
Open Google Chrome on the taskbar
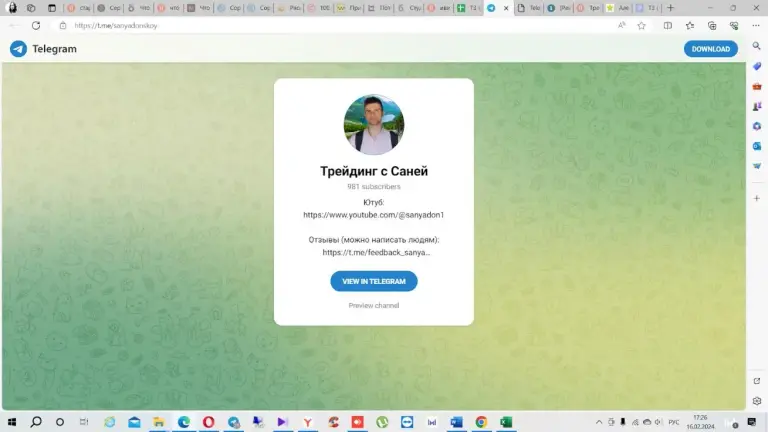click(x=481, y=422)
